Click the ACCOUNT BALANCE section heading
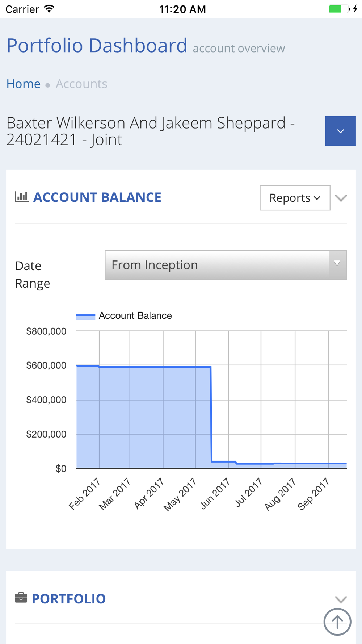The image size is (362, 644). [x=97, y=197]
